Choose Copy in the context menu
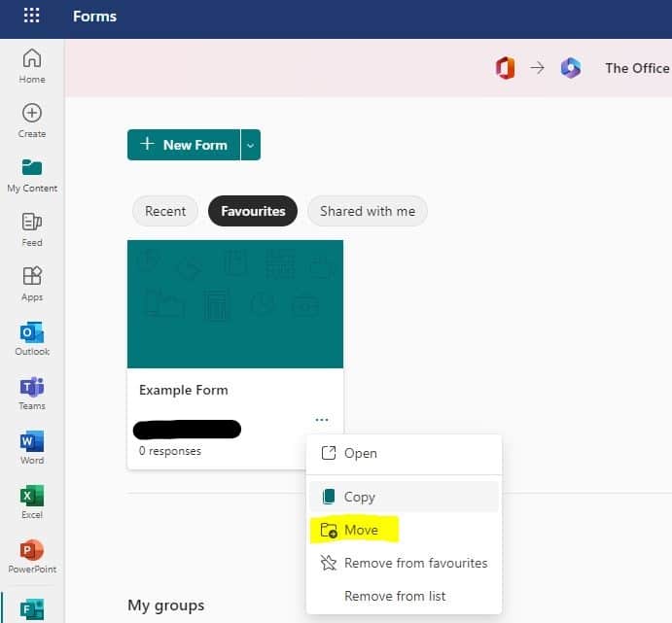The height and width of the screenshot is (623, 672). tap(404, 497)
